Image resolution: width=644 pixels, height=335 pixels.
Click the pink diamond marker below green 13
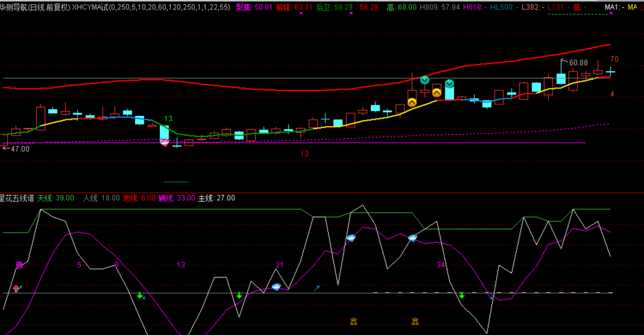pos(164,142)
